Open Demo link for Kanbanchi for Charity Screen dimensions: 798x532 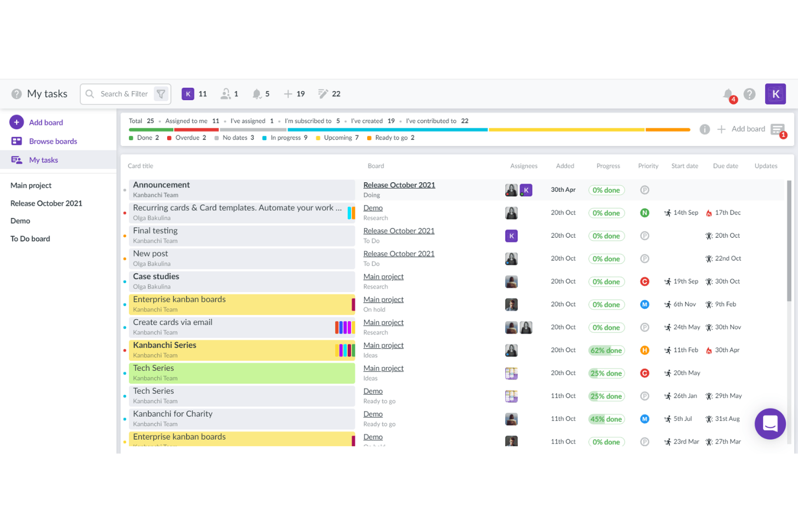pos(373,414)
